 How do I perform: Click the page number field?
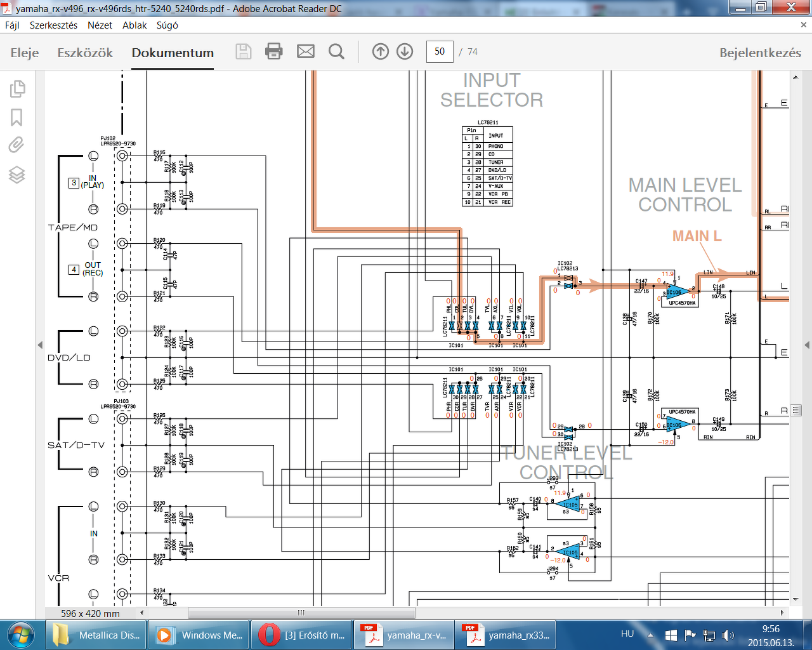(440, 51)
